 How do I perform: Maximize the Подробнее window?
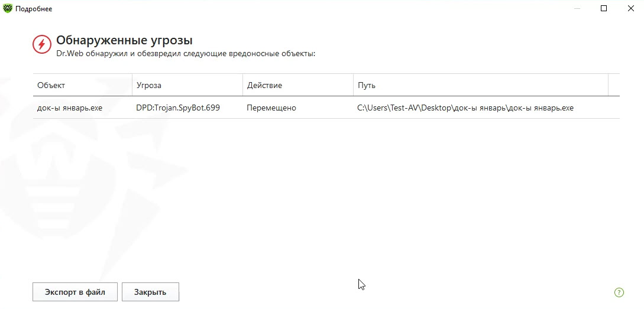[604, 8]
